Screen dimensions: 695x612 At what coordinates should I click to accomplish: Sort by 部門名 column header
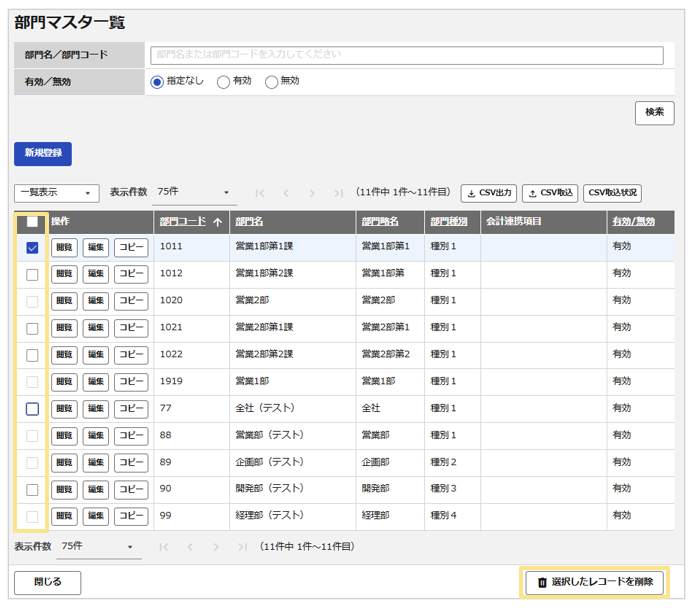click(x=249, y=222)
